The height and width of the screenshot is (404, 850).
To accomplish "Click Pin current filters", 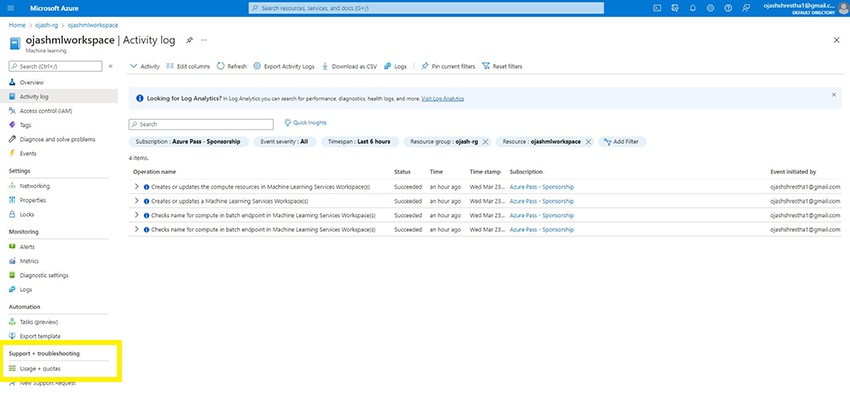I will tap(448, 66).
